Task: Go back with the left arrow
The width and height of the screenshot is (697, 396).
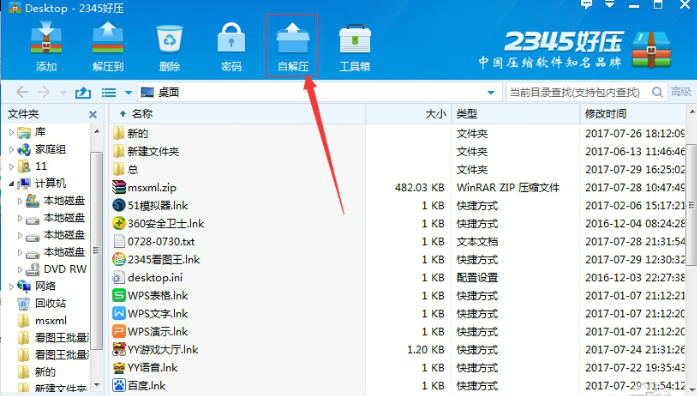Action: pyautogui.click(x=22, y=92)
